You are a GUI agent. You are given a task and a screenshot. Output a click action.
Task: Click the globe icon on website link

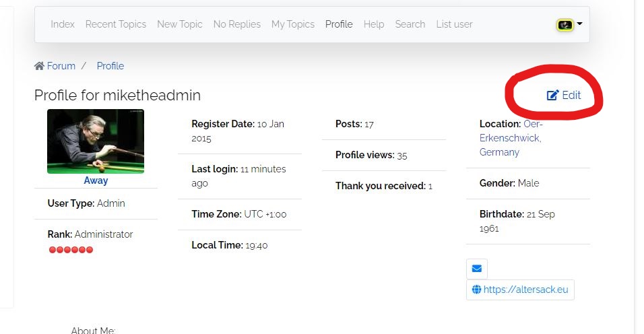coord(477,290)
